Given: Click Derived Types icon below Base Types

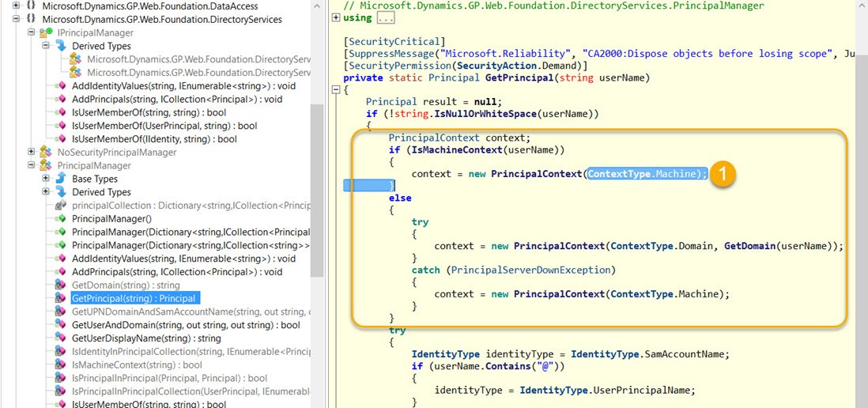Looking at the screenshot, I should [x=60, y=192].
